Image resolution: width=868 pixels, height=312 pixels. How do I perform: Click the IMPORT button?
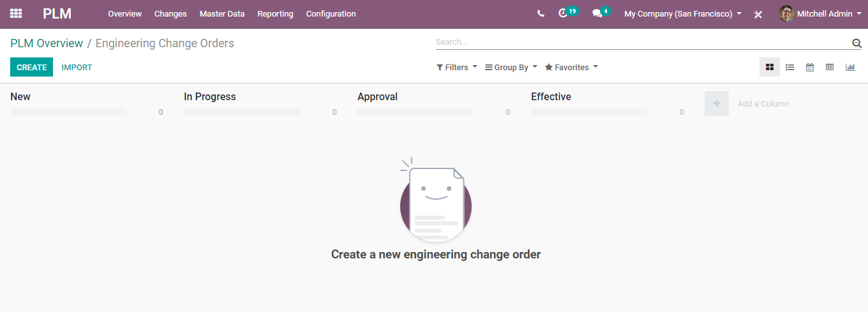point(77,67)
